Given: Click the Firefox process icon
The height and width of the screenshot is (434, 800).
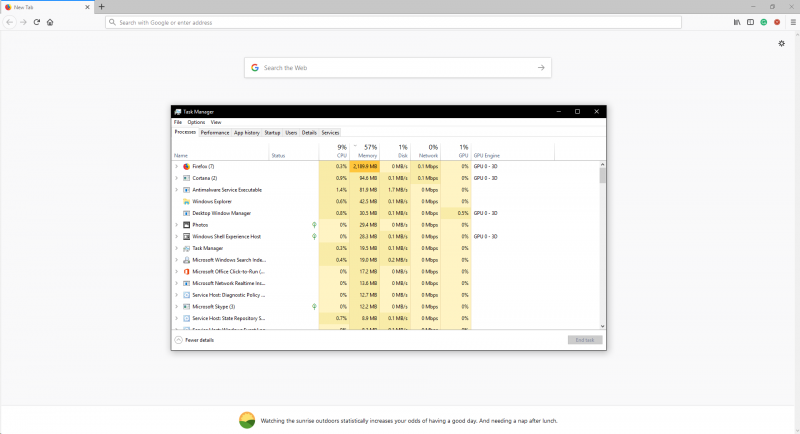Looking at the screenshot, I should point(187,166).
